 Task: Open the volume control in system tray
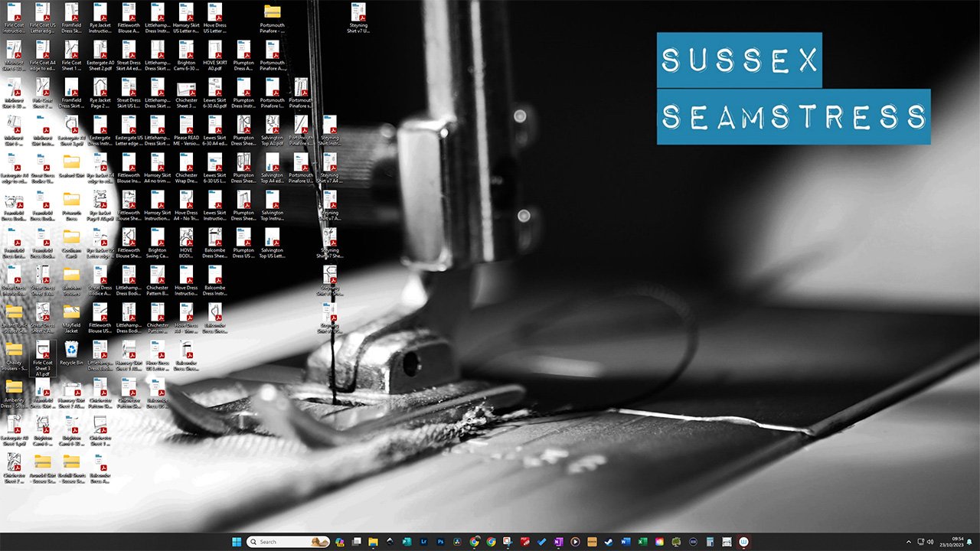932,542
